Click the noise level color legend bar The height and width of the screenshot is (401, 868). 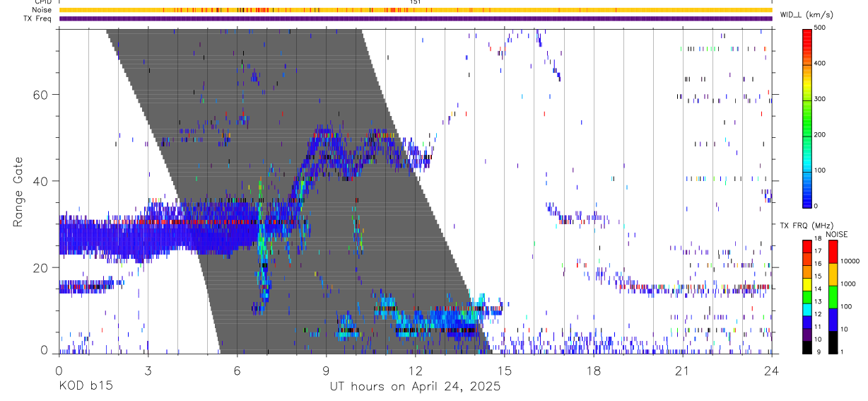833,297
